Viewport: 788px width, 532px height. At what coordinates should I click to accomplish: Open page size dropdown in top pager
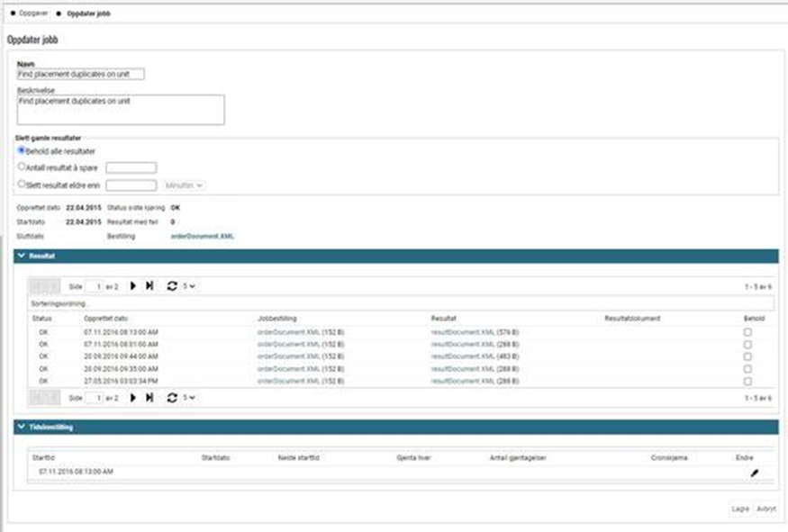click(x=189, y=286)
